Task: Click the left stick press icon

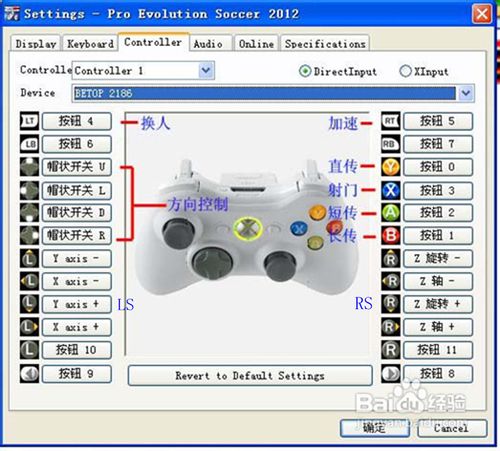Action: click(29, 350)
